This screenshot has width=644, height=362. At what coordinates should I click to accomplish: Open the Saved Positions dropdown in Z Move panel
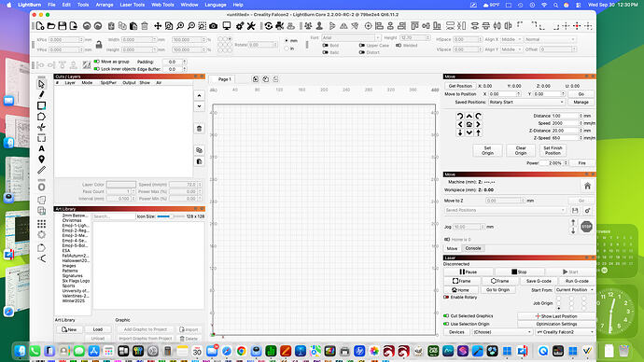click(505, 210)
